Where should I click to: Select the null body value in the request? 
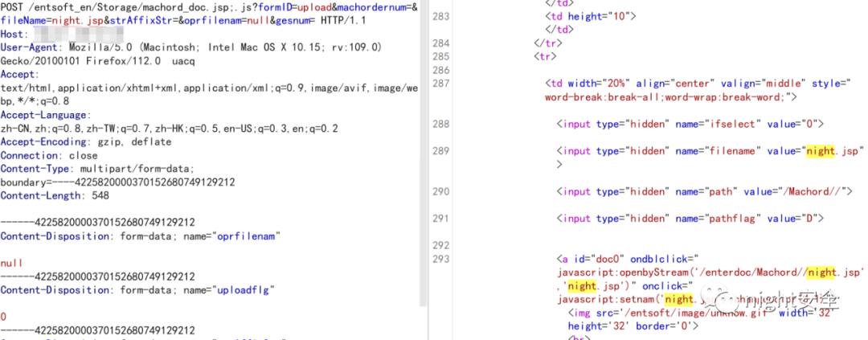click(x=10, y=263)
